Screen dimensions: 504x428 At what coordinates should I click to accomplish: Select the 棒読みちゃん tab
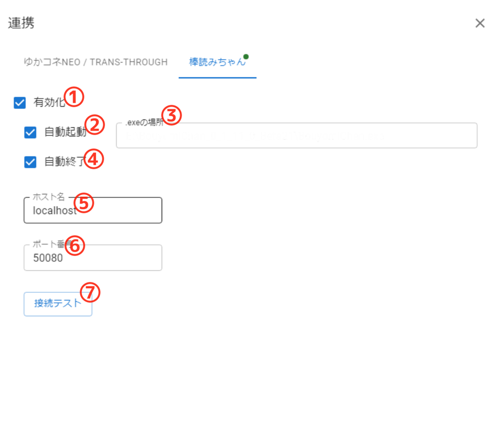click(217, 62)
